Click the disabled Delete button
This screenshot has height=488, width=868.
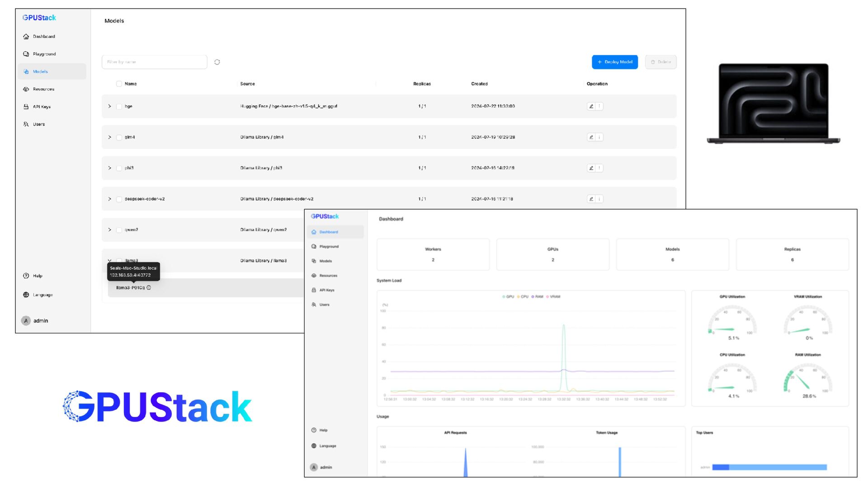point(660,62)
